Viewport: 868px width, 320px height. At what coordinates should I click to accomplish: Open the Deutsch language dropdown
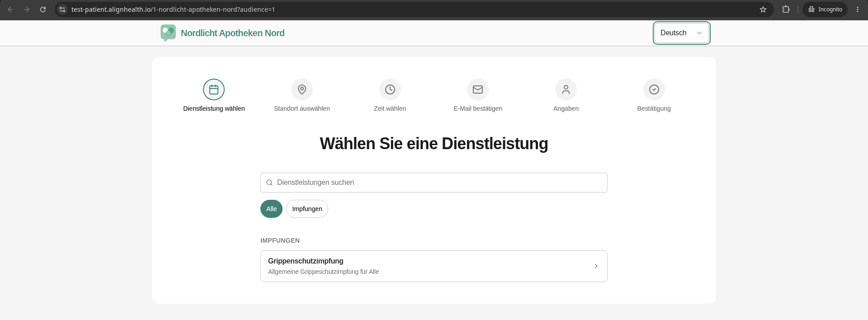click(682, 33)
